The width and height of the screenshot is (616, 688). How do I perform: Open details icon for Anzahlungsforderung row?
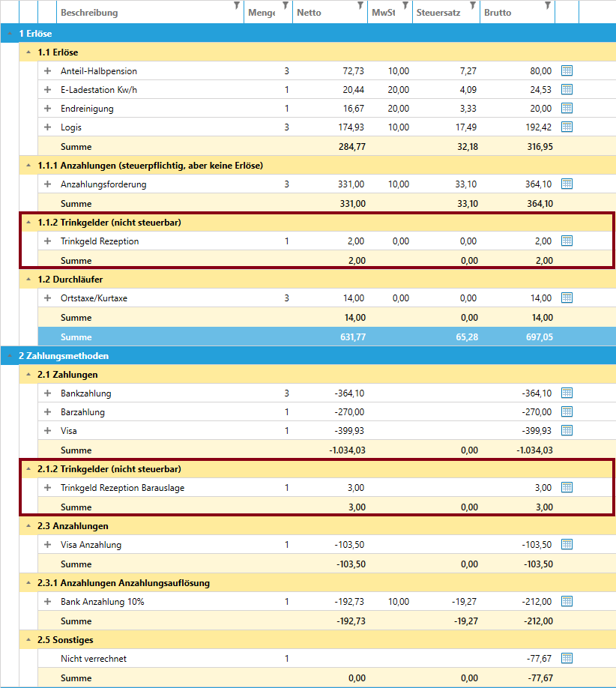tap(567, 184)
